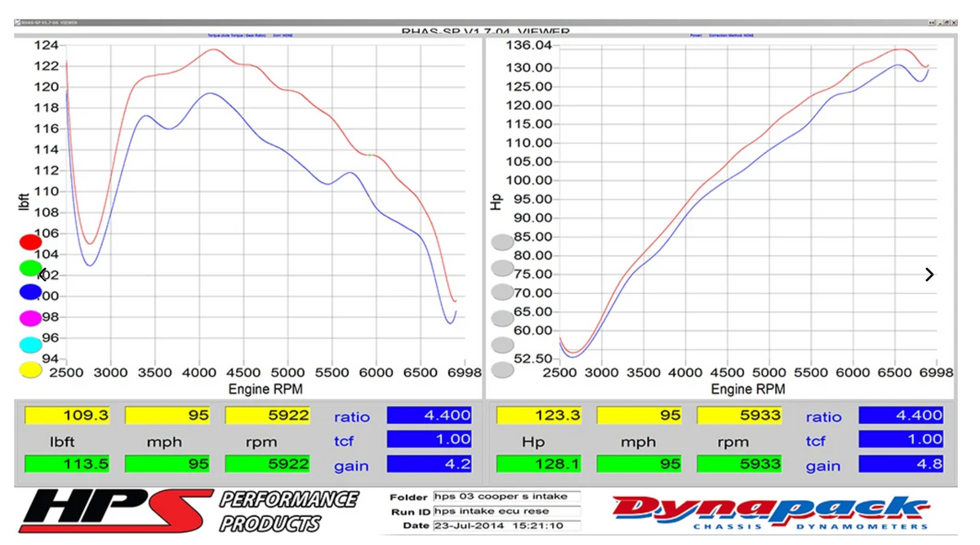Click the yellow 123.3 Hp value field

pyautogui.click(x=539, y=416)
